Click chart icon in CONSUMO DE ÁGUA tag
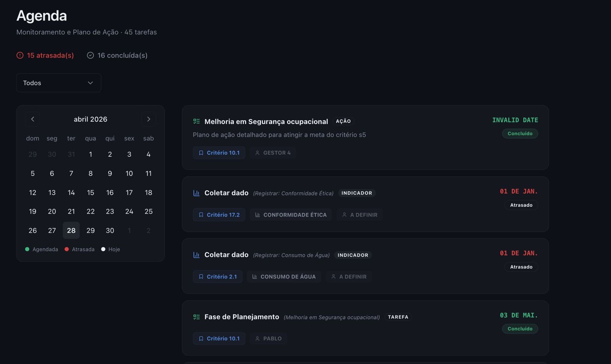This screenshot has height=364, width=611. coord(254,277)
